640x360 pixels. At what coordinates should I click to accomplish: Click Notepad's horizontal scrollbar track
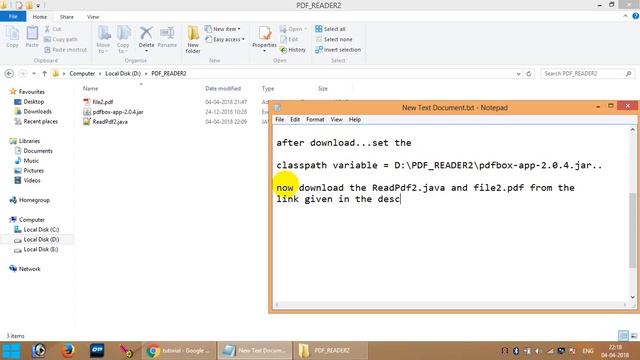tap(451, 304)
